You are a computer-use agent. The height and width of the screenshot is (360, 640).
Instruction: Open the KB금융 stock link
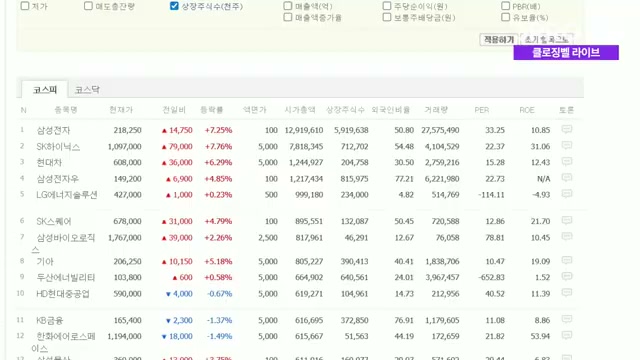[x=50, y=320]
